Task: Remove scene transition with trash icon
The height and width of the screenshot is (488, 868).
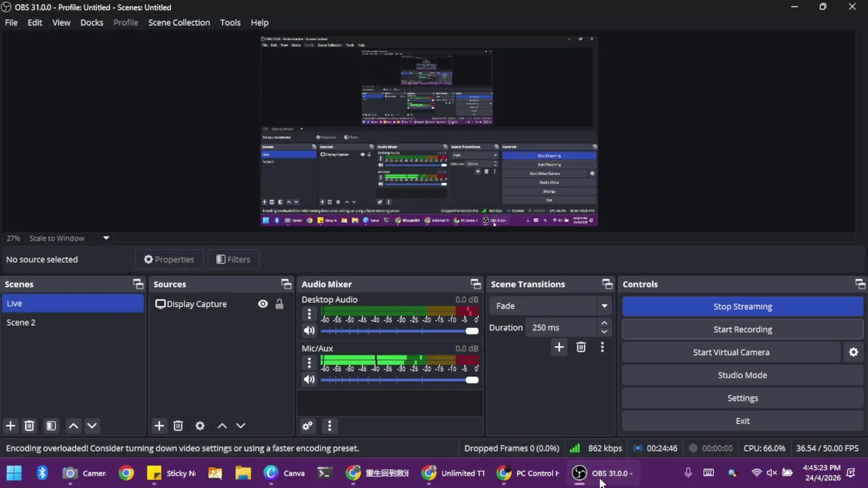Action: point(580,347)
